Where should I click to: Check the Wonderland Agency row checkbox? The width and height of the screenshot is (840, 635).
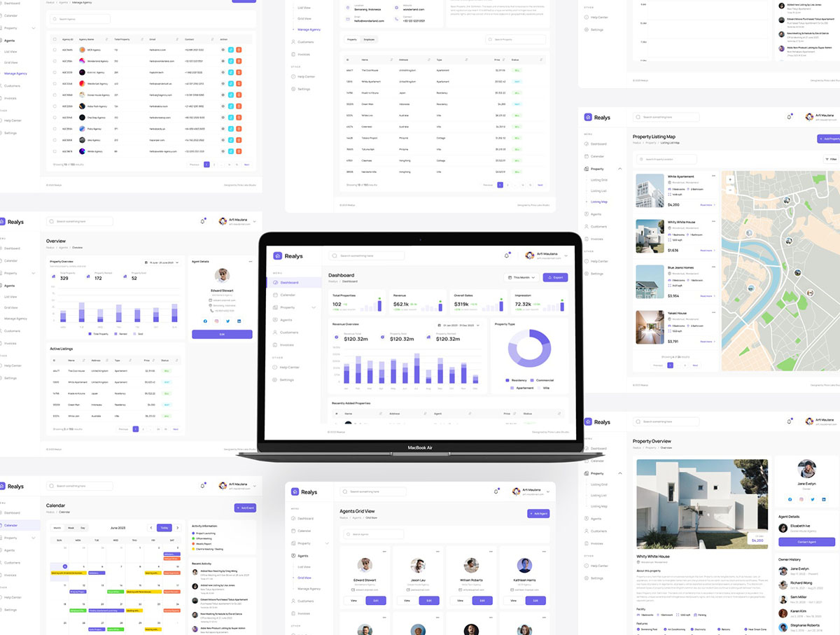(x=55, y=61)
